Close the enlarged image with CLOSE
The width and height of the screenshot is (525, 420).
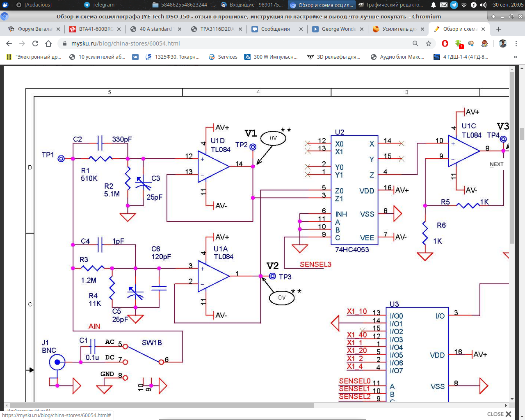pyautogui.click(x=499, y=414)
